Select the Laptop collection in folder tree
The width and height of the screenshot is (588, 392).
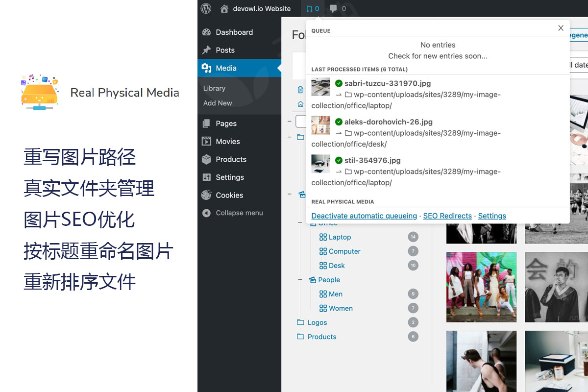[340, 237]
